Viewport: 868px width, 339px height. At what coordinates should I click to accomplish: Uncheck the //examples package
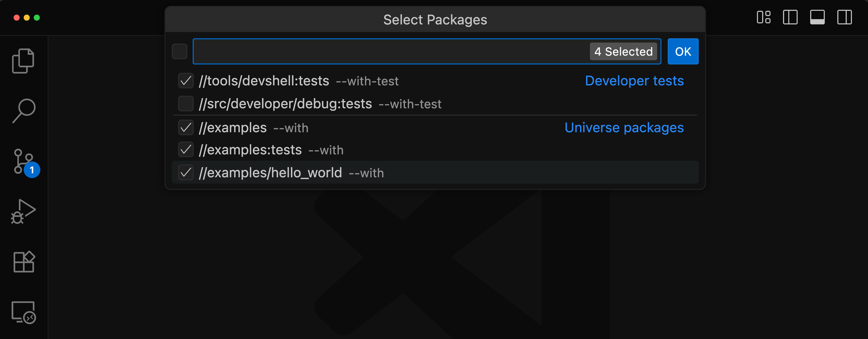pyautogui.click(x=186, y=127)
